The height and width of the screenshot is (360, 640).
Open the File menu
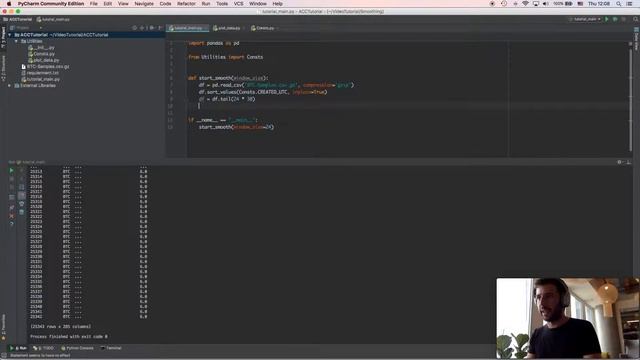click(x=93, y=4)
